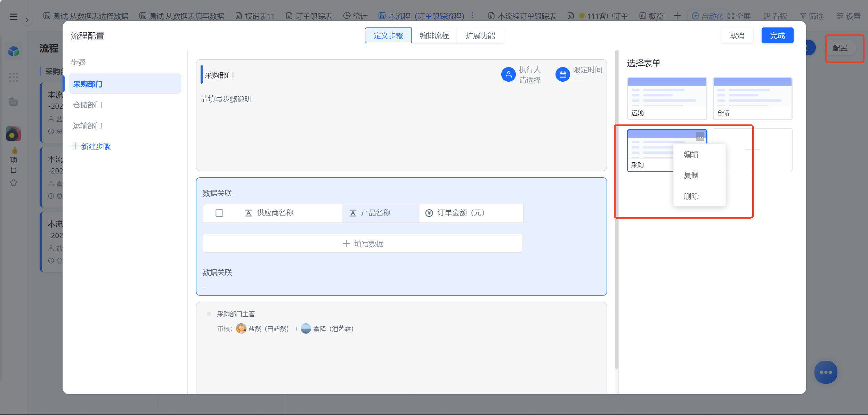Click the star favorites icon in sidebar
868x415 pixels.
tap(13, 182)
